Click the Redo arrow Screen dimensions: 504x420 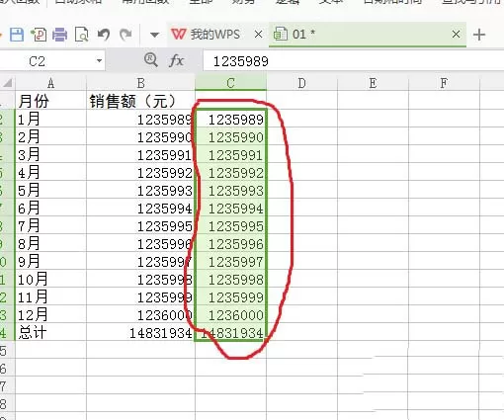(126, 35)
